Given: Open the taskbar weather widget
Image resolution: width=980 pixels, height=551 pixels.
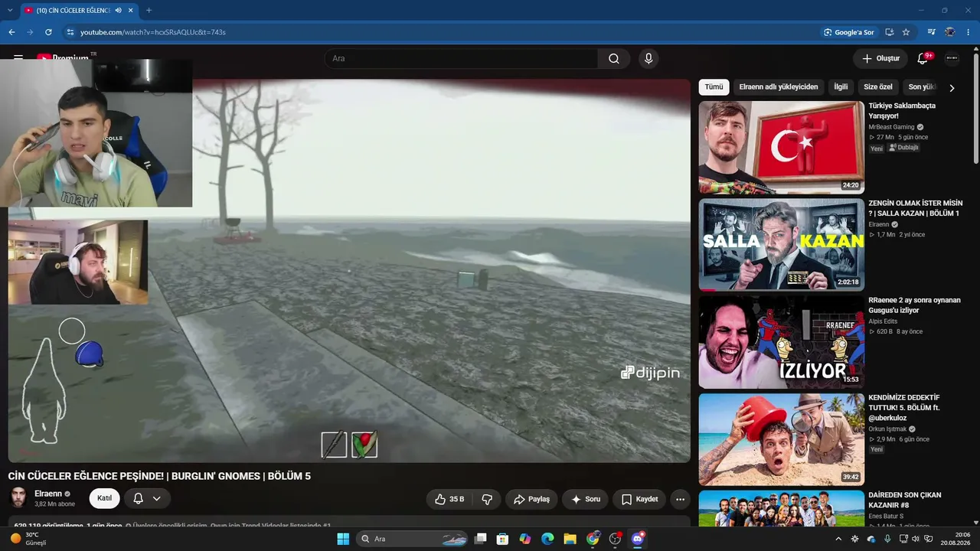Looking at the screenshot, I should coord(29,539).
